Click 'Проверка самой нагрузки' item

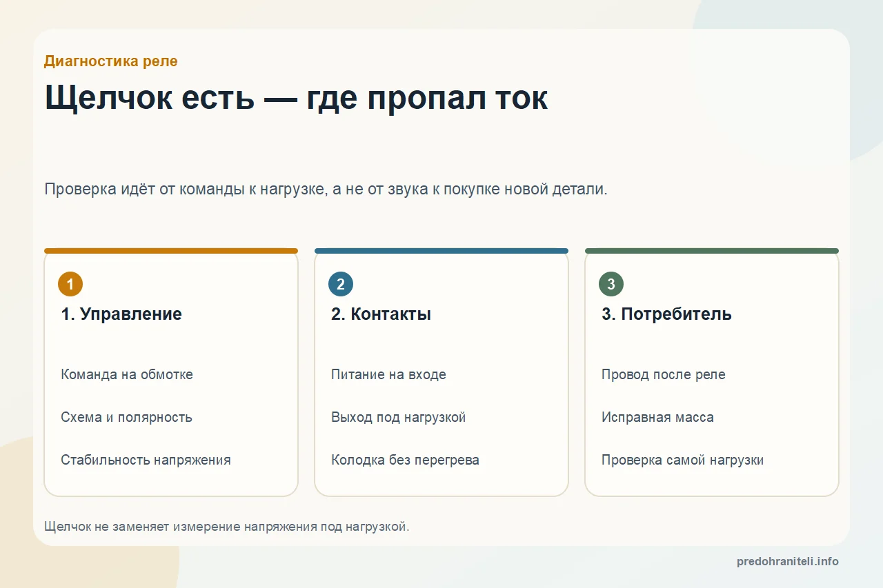[682, 460]
